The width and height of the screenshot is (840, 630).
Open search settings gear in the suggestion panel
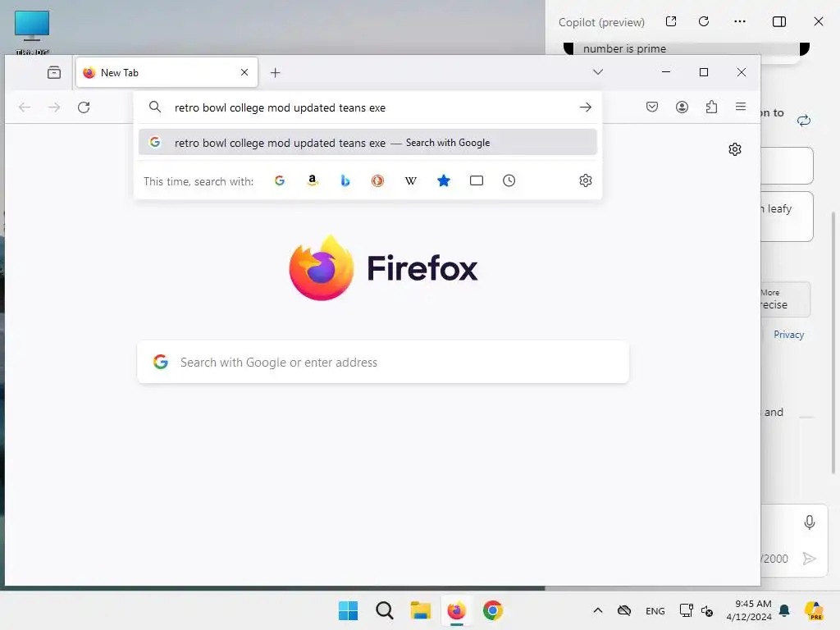pos(586,180)
